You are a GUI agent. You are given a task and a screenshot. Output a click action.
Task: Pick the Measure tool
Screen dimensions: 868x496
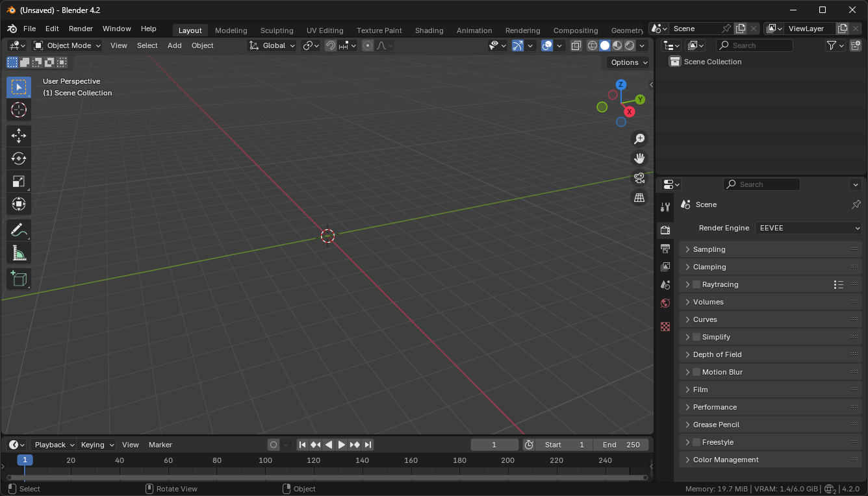19,253
